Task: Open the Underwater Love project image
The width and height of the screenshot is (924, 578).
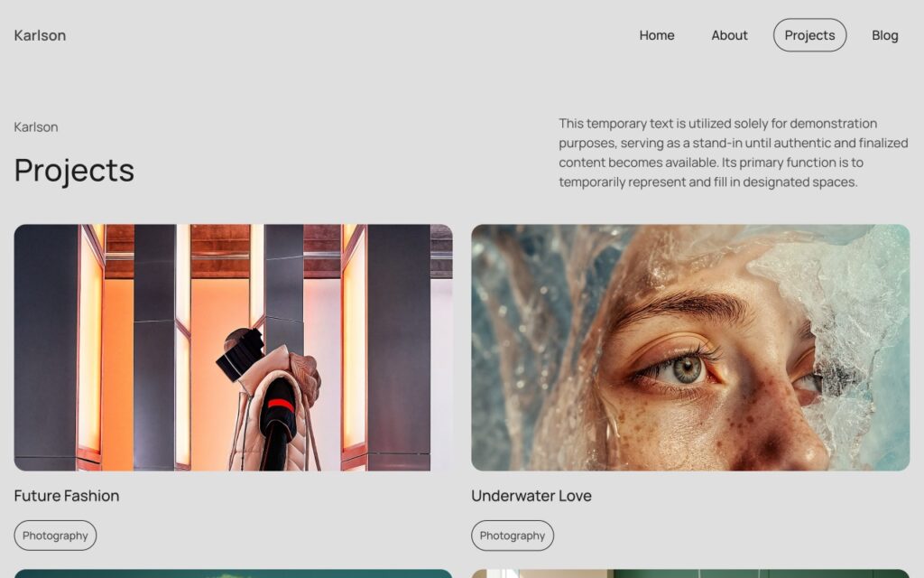Action: click(690, 348)
